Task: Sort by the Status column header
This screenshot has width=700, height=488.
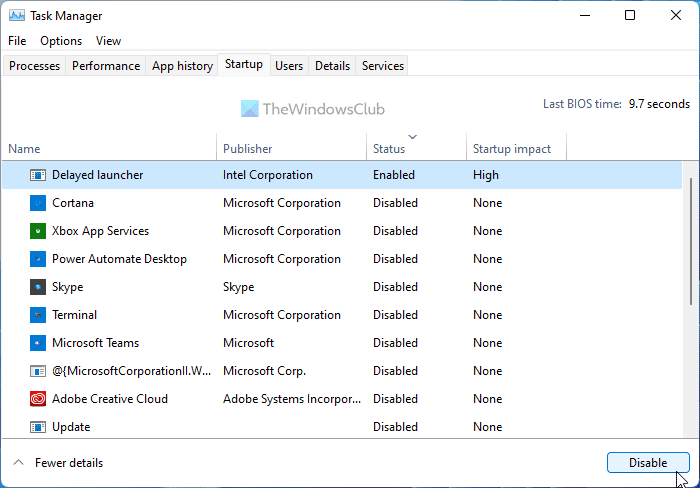Action: click(x=417, y=149)
